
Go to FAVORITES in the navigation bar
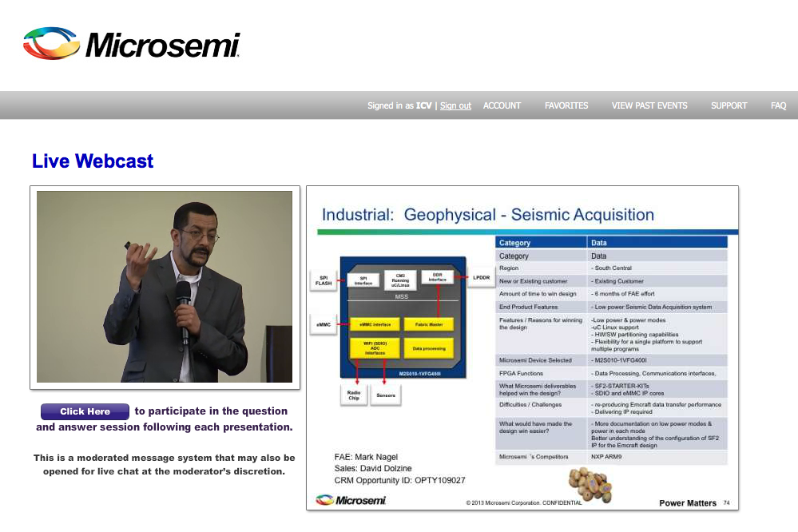click(566, 105)
